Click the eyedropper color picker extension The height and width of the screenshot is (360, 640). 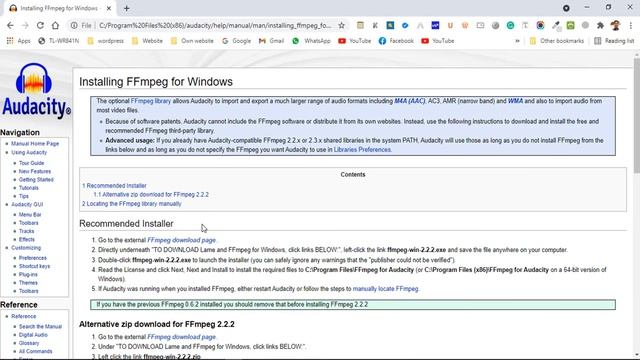coord(556,25)
